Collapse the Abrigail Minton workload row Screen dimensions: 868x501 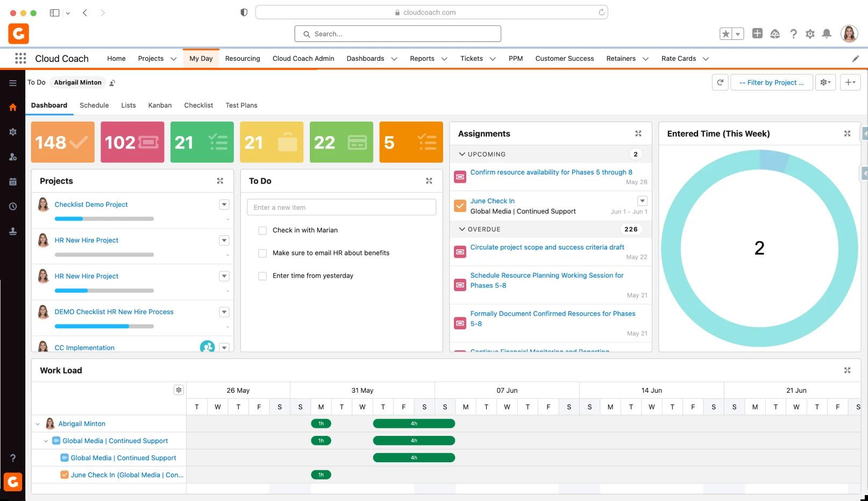(x=38, y=424)
